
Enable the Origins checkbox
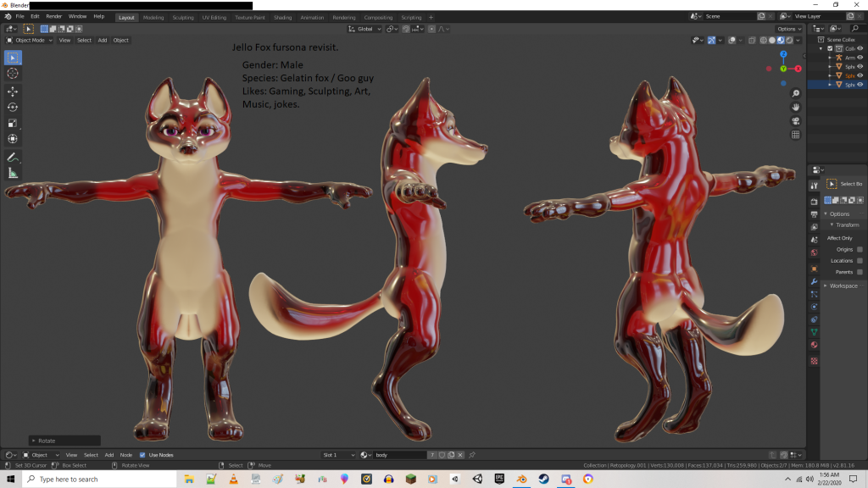tap(860, 249)
